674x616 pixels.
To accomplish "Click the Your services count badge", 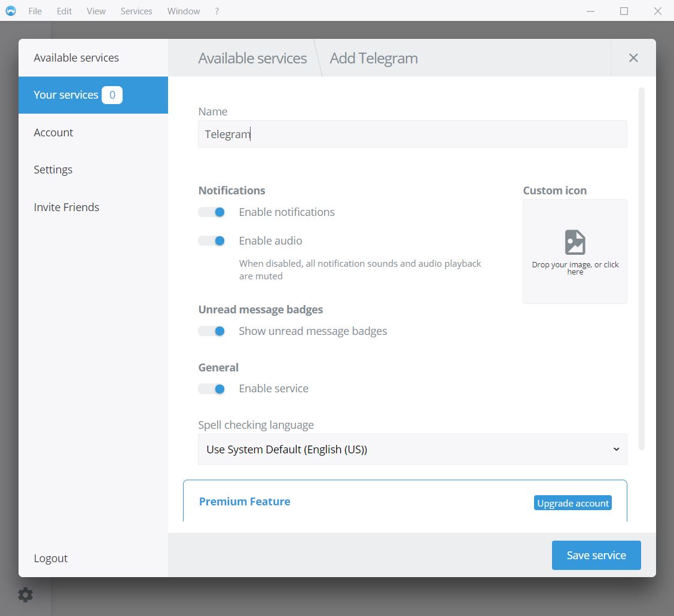I will coord(112,95).
